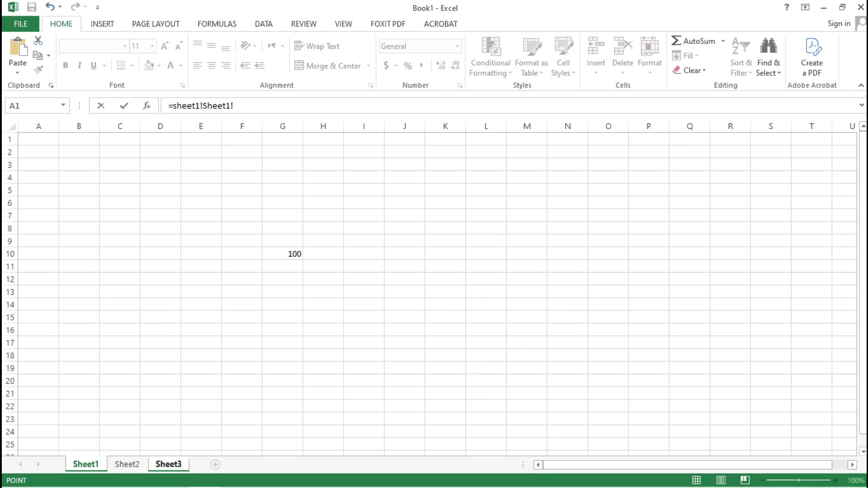Add a new sheet with plus icon
Screen dimensions: 868x488
(x=215, y=465)
